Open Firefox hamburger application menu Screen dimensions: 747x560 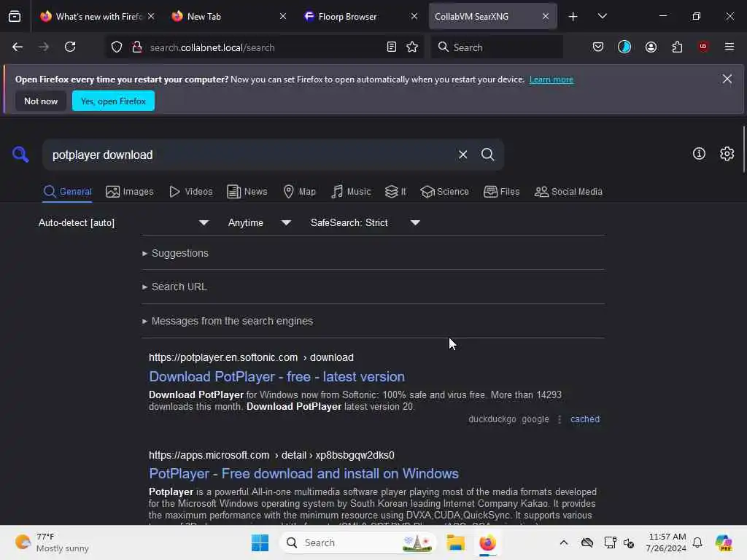tap(729, 47)
